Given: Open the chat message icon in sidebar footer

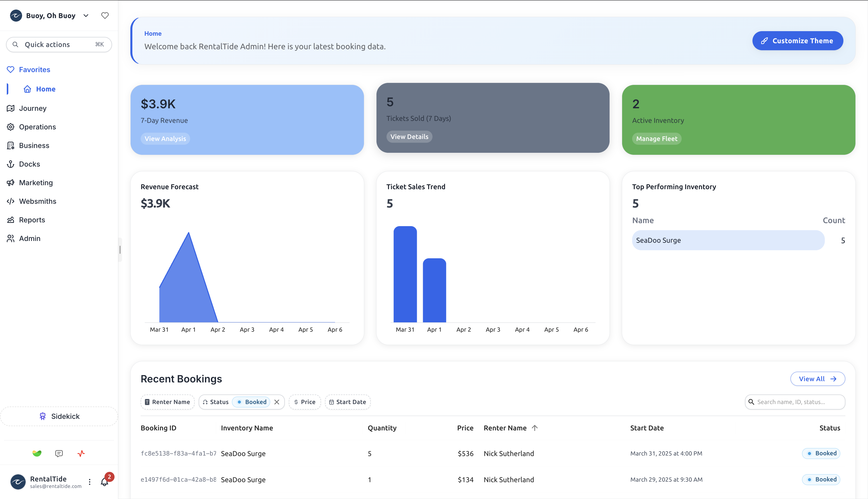Looking at the screenshot, I should click(x=59, y=454).
